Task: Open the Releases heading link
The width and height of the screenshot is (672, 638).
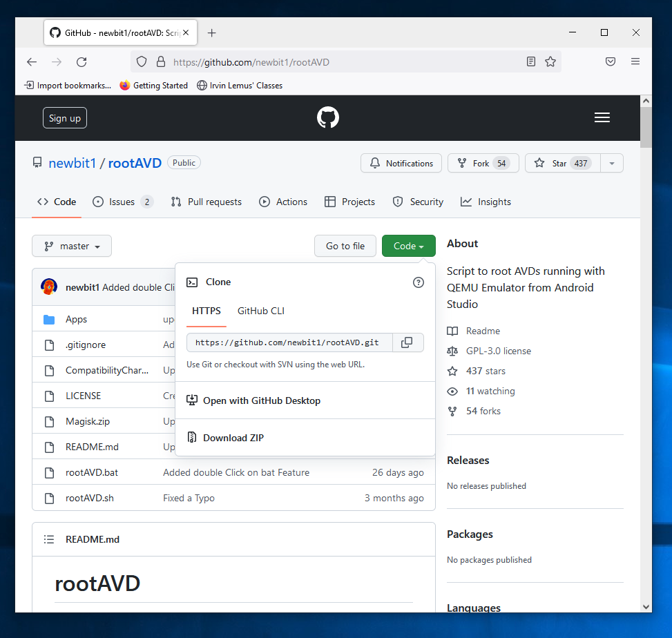Action: 468,460
